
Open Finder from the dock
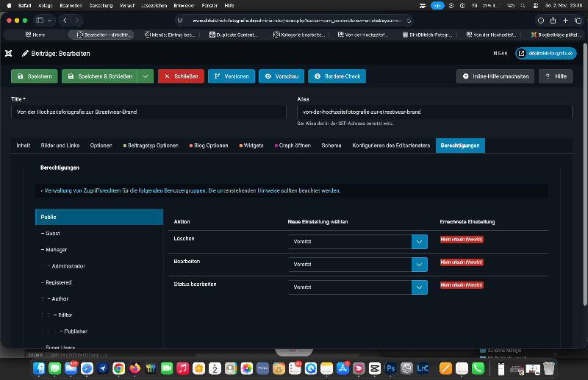click(x=38, y=368)
